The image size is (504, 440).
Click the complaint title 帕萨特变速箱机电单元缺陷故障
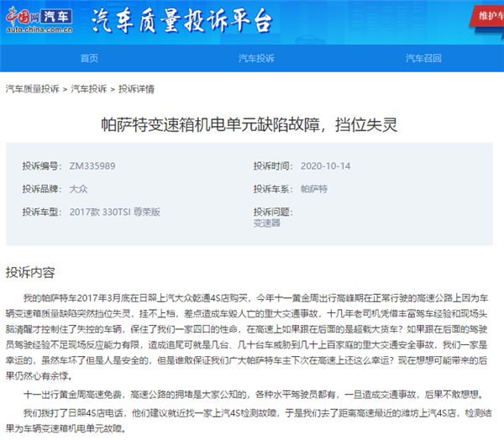click(x=249, y=125)
